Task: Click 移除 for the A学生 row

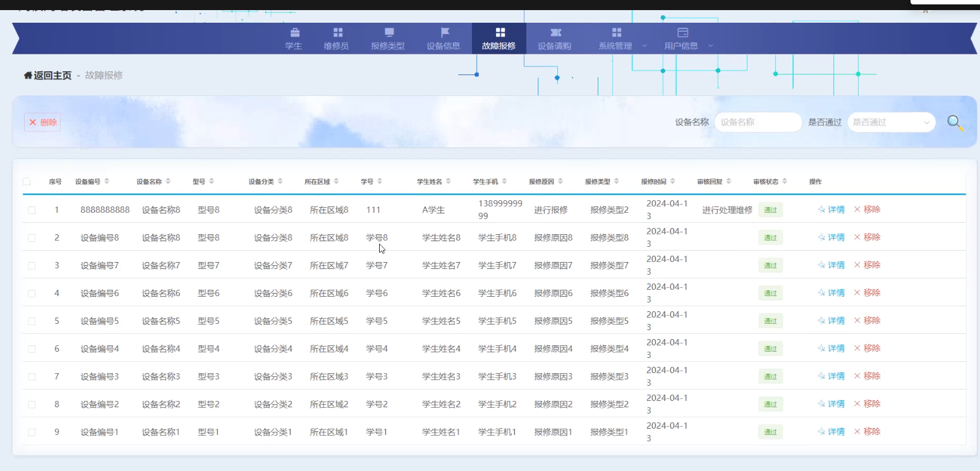Action: tap(867, 210)
